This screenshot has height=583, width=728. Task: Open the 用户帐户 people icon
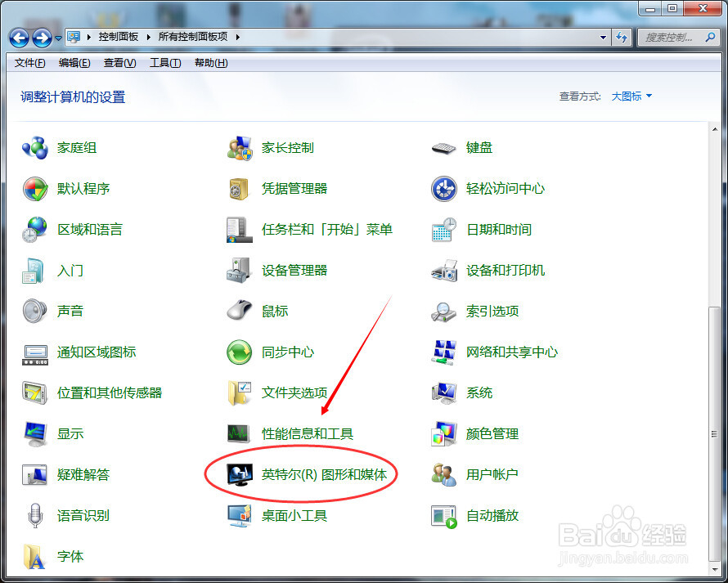(x=444, y=475)
